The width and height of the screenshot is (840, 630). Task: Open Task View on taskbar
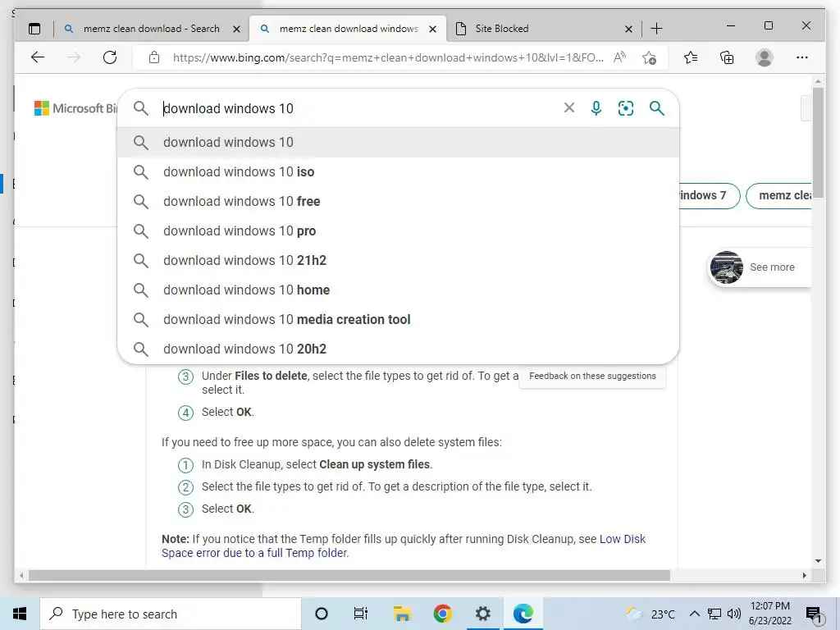[x=361, y=614]
